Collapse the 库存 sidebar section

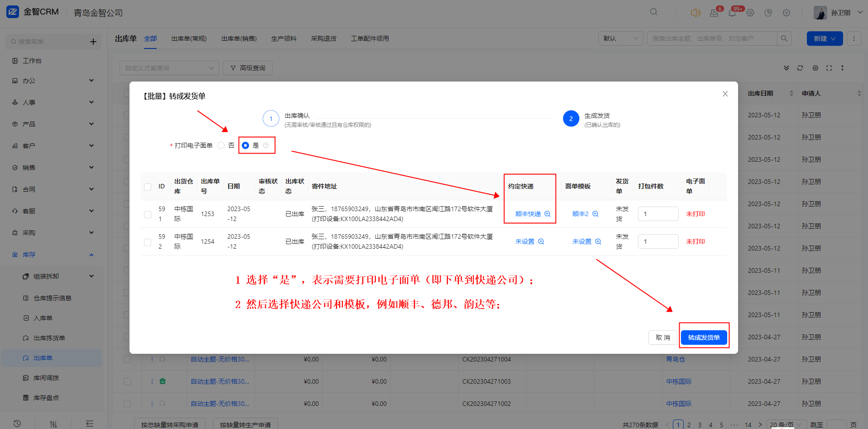pyautogui.click(x=53, y=255)
